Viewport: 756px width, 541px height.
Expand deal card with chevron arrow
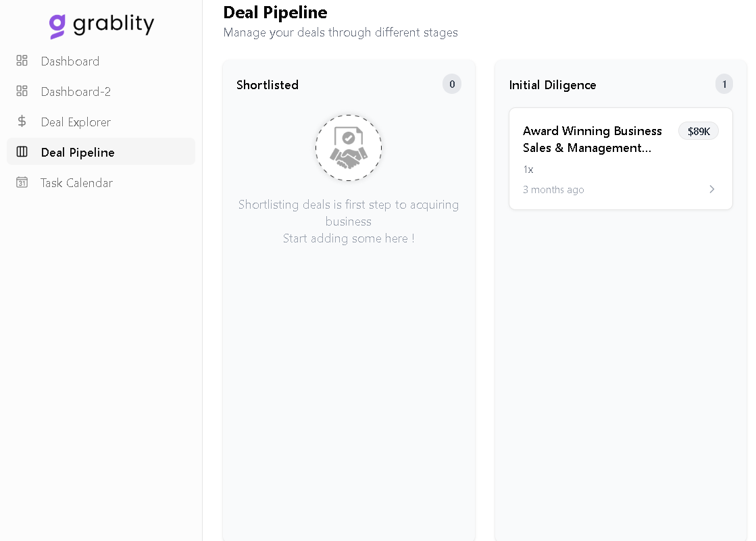pyautogui.click(x=711, y=189)
